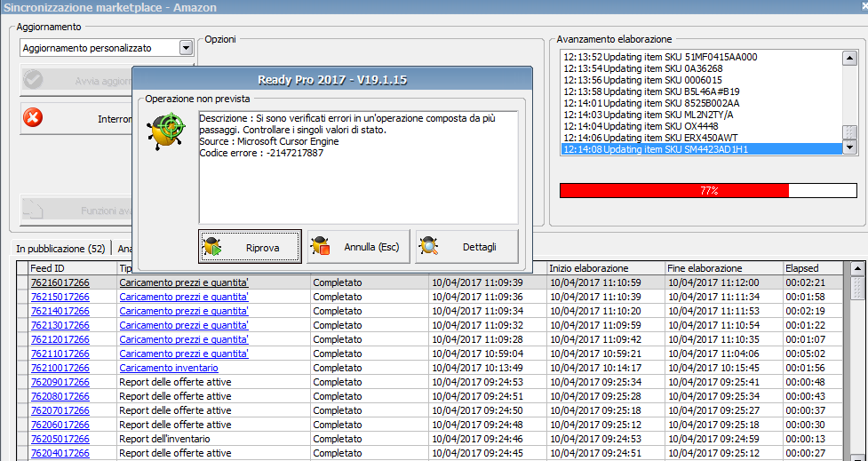This screenshot has height=461, width=868.
Task: Click Caricamento inventario link
Action: coord(169,368)
